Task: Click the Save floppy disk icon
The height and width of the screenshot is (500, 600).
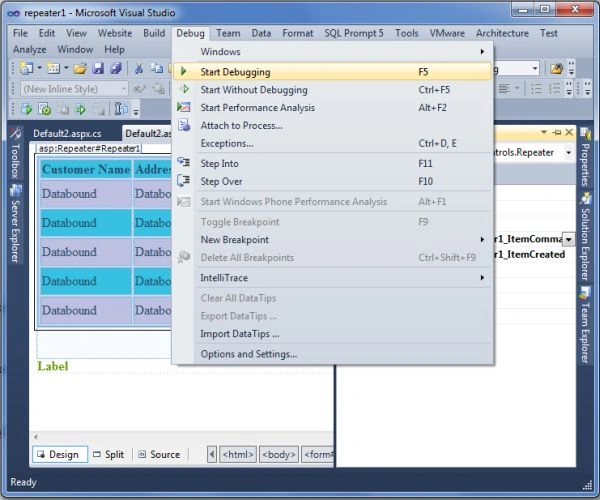Action: point(98,69)
